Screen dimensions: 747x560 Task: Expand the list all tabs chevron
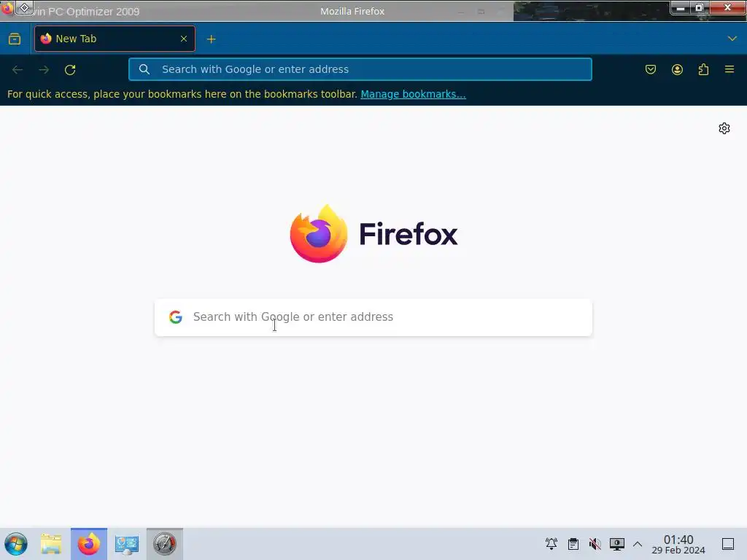(x=732, y=39)
